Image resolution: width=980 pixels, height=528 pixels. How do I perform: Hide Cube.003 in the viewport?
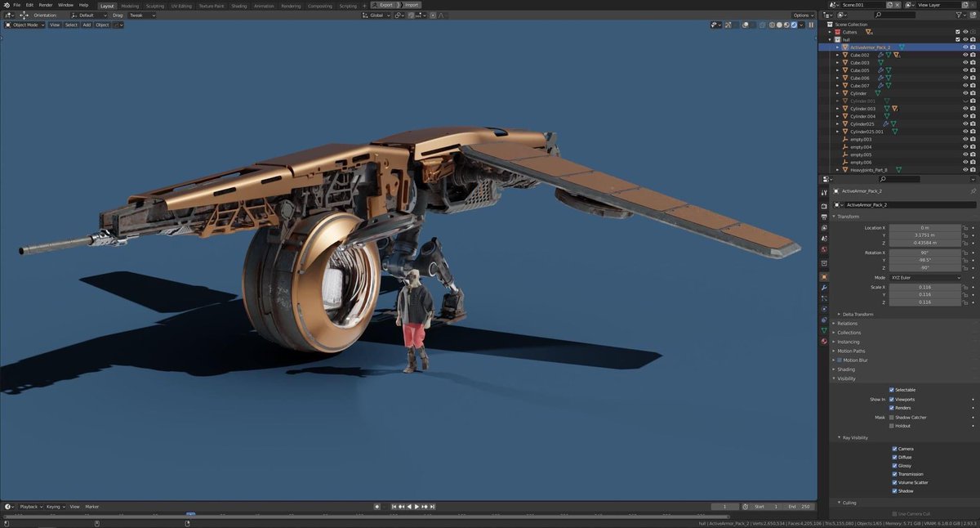pos(965,62)
